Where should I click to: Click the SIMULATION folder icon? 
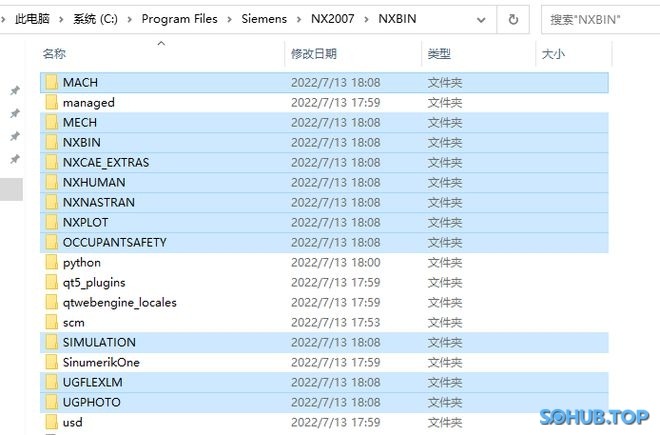pos(51,342)
